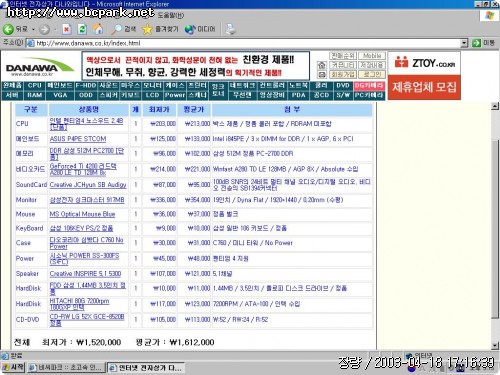Open the ODD category tab
Viewport: 500px width, 375px height.
pyautogui.click(x=86, y=95)
